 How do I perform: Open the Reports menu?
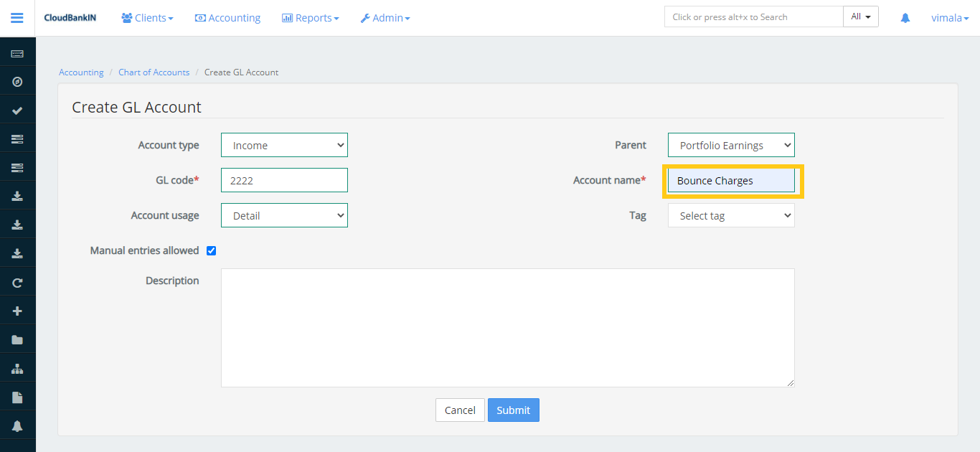click(x=310, y=18)
